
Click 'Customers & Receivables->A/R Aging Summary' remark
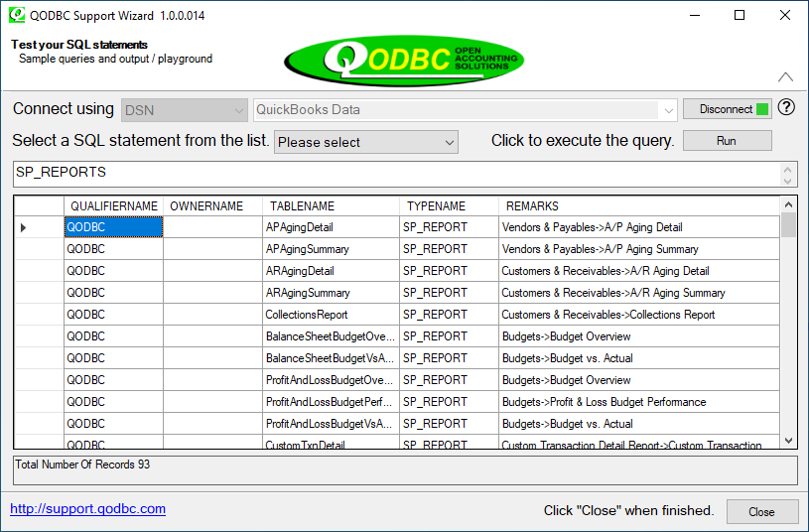638,293
